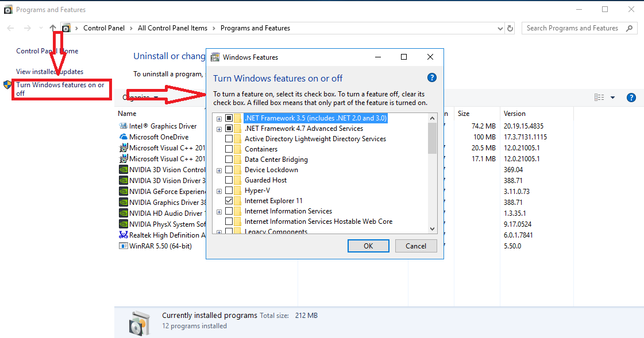The height and width of the screenshot is (338, 644).
Task: Select the WinRAR 5.50 (64-bit) row
Action: pyautogui.click(x=161, y=246)
